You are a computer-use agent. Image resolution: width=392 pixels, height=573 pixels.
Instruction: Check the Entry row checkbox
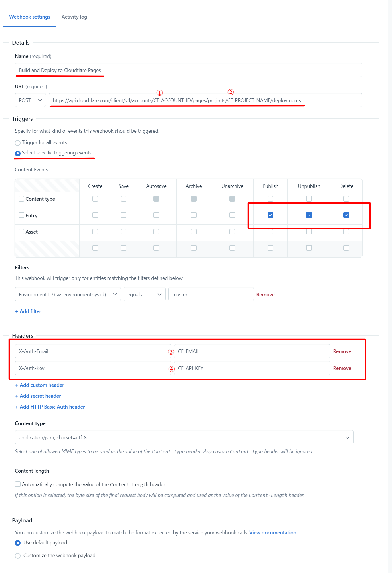(21, 215)
